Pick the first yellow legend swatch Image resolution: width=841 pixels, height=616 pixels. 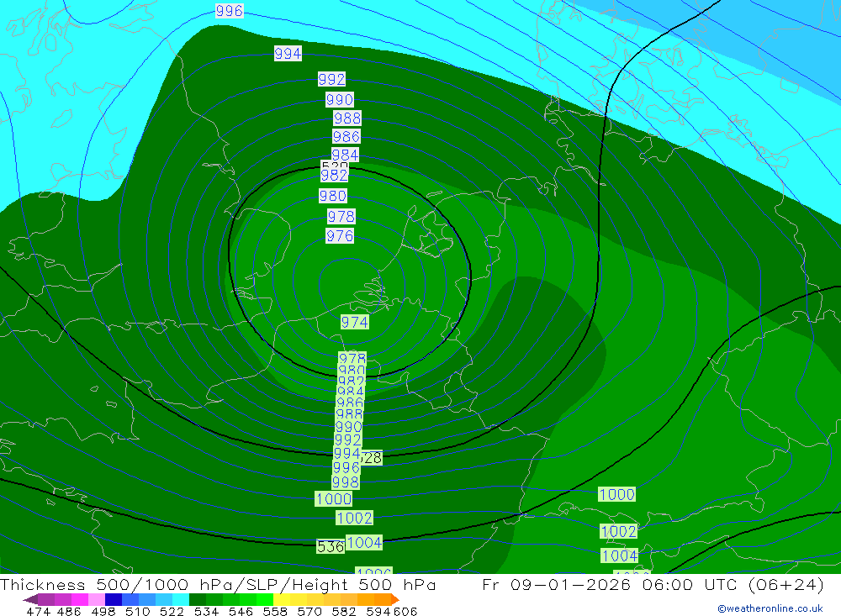[x=282, y=599]
